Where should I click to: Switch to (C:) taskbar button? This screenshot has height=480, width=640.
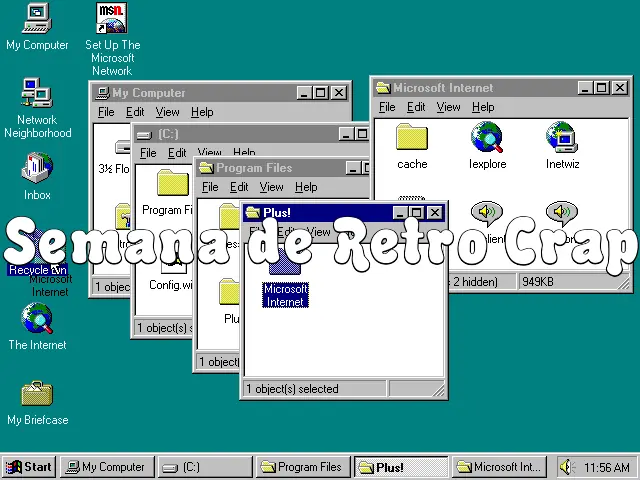point(205,467)
